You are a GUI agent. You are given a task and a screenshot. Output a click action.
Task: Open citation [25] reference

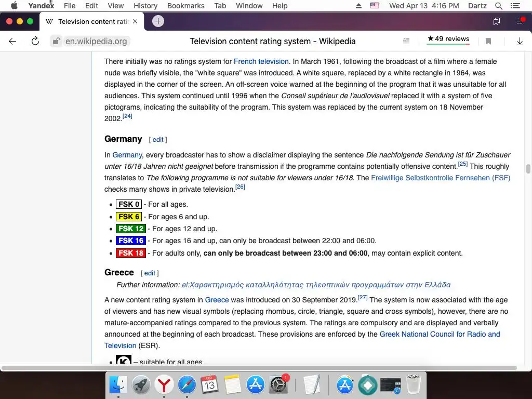[x=463, y=164]
